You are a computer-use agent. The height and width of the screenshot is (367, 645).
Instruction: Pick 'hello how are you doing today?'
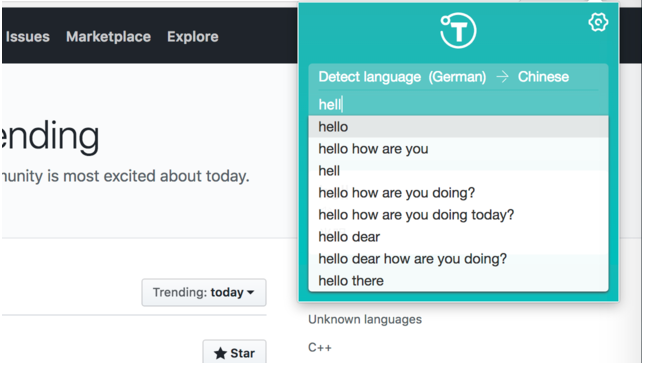[x=458, y=215]
